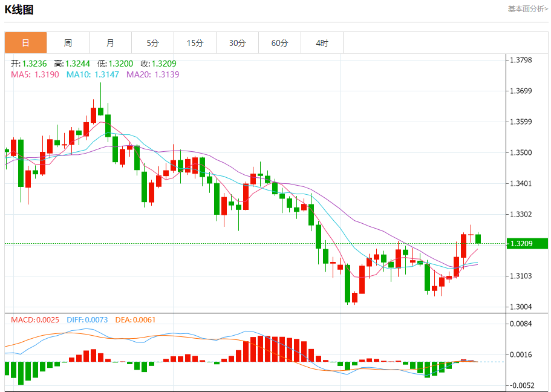Click the 1.3004 price axis label
Image resolution: width=551 pixels, height=392 pixels.
click(521, 307)
